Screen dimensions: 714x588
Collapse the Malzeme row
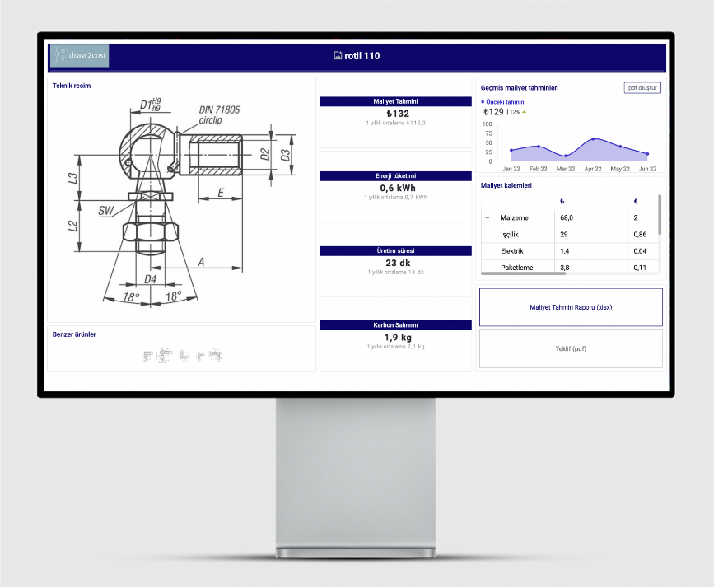(487, 218)
